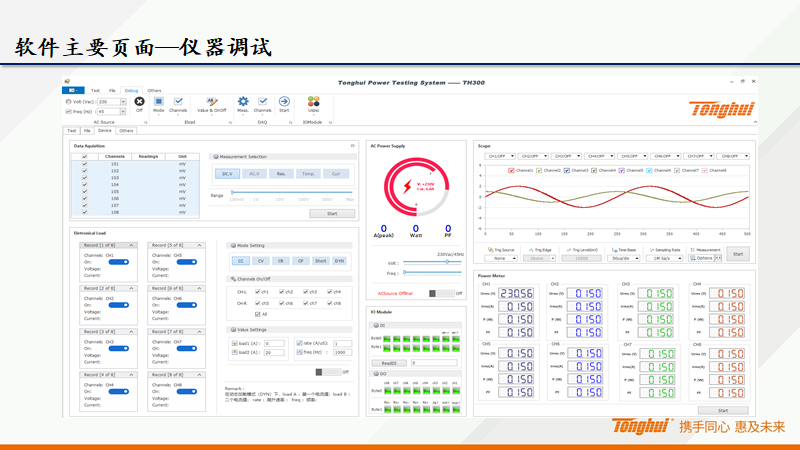Switch to the Device tab in lower tab strip

(x=105, y=131)
